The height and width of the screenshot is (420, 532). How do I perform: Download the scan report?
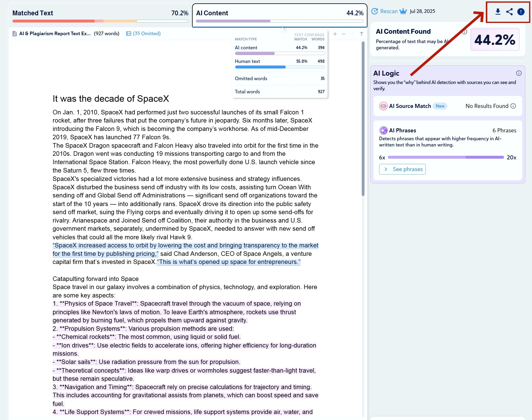(498, 11)
